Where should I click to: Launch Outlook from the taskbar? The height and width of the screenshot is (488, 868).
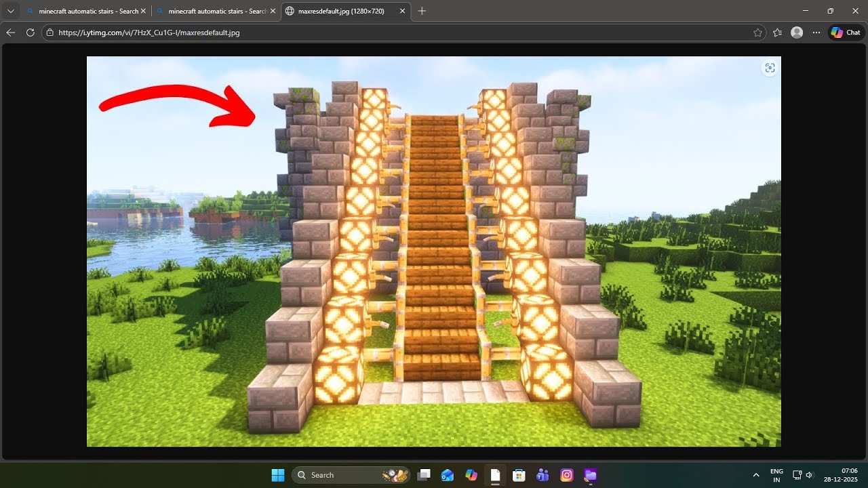coord(448,475)
